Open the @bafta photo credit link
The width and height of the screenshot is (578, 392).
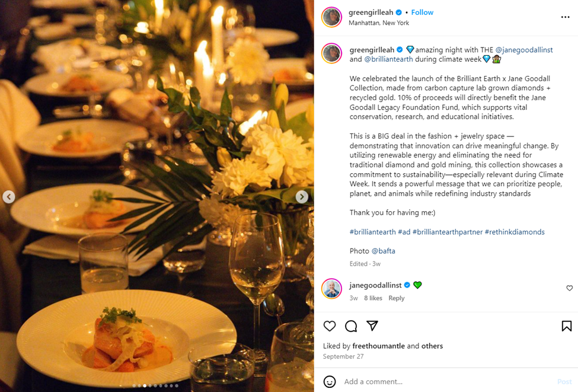tap(384, 251)
